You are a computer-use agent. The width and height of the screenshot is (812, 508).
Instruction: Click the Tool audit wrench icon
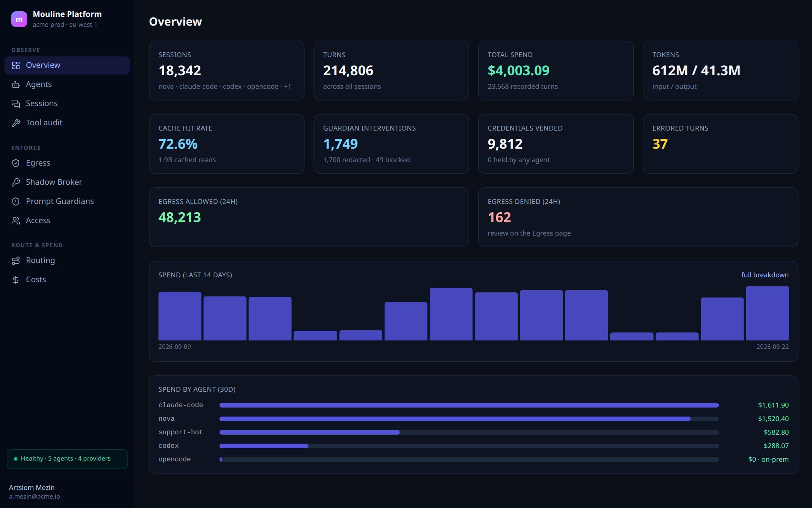click(x=16, y=123)
